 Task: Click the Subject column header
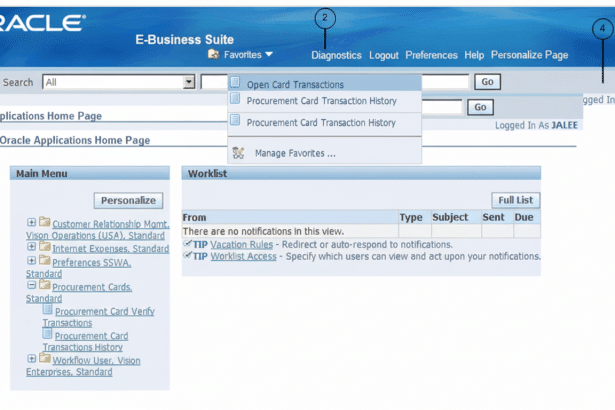456,217
